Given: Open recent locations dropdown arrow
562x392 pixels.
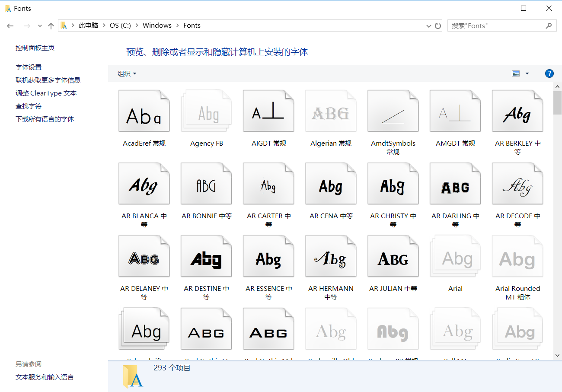Looking at the screenshot, I should point(40,26).
